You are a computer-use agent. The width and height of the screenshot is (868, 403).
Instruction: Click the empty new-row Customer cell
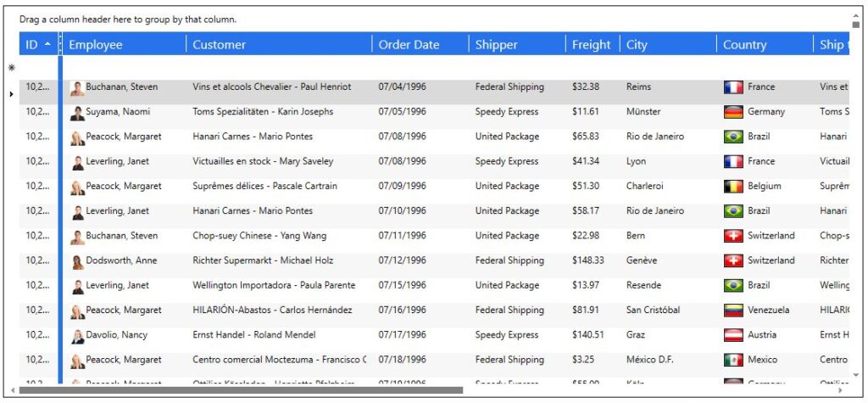[279, 68]
